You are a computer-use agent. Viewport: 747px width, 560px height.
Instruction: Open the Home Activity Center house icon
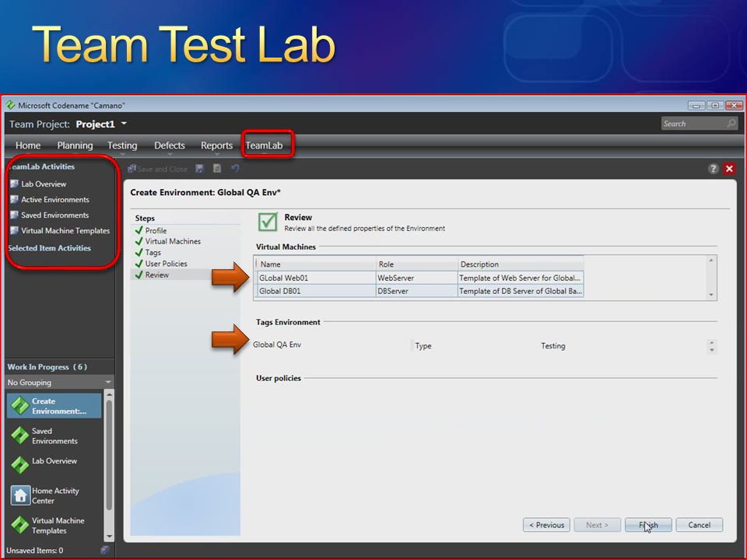coord(20,495)
